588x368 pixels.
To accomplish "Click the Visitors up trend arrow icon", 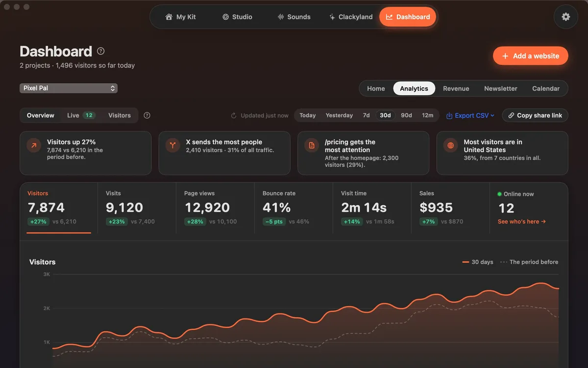I will click(34, 145).
